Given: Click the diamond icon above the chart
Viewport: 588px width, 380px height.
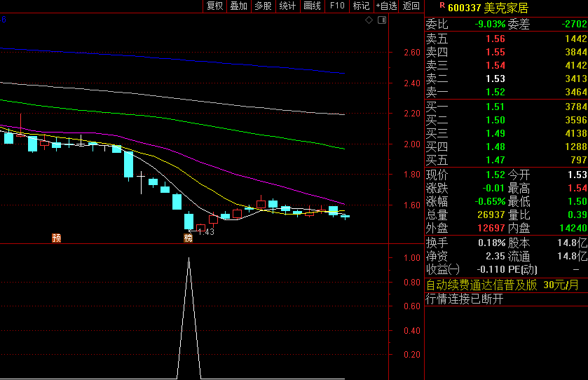Looking at the screenshot, I should pyautogui.click(x=369, y=20).
